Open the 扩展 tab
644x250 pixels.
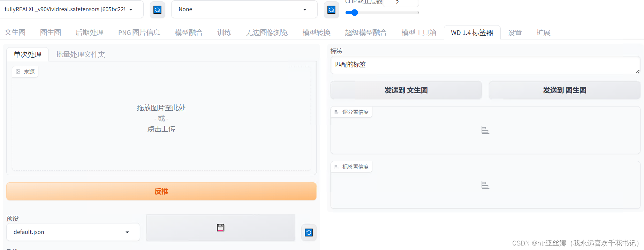(x=543, y=32)
